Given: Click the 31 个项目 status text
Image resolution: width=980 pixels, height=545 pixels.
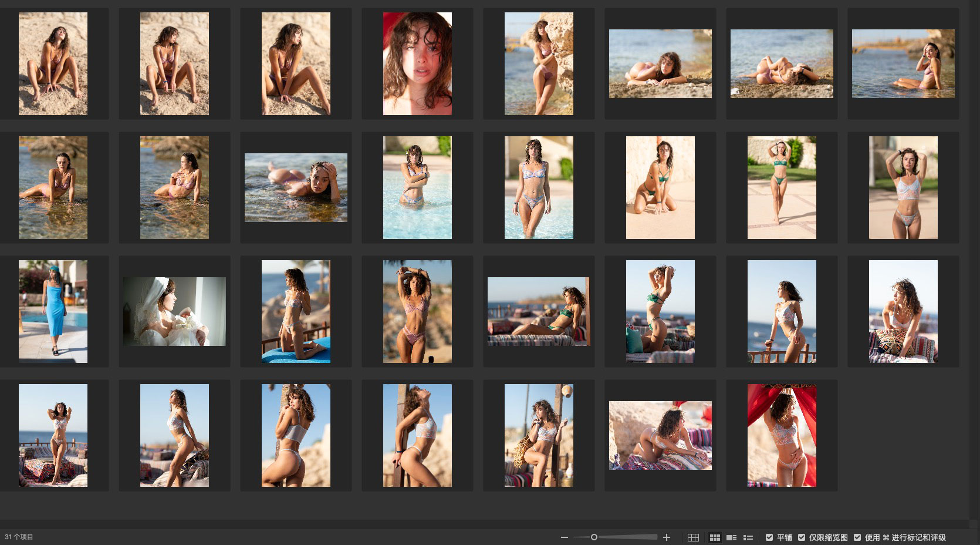Looking at the screenshot, I should pos(19,537).
